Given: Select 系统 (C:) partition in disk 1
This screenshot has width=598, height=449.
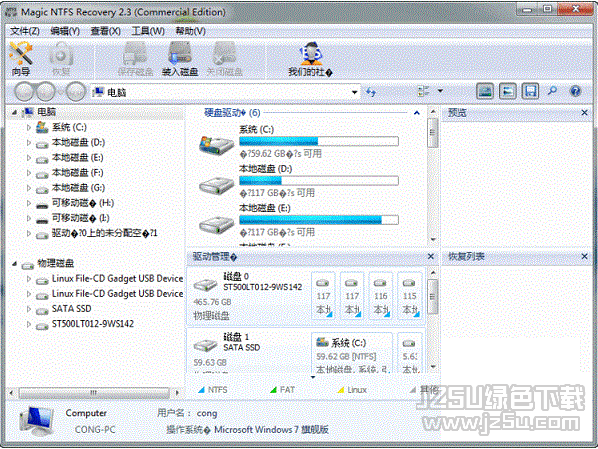Looking at the screenshot, I should [352, 354].
